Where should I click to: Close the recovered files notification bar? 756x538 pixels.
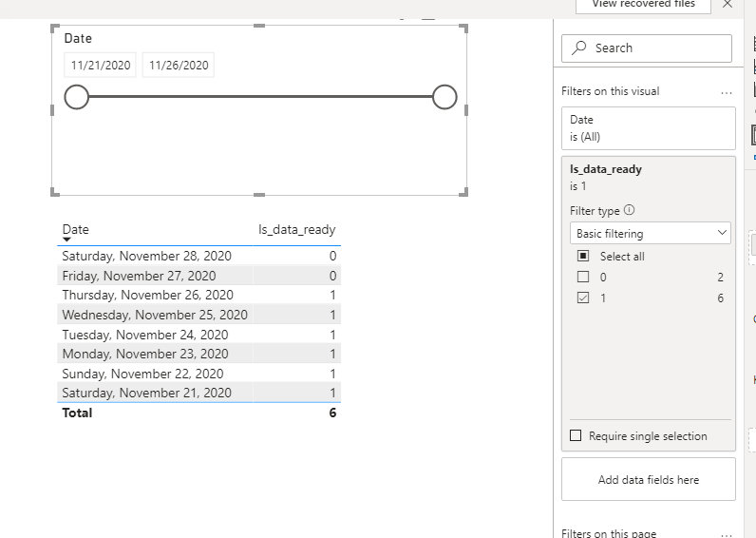[728, 5]
